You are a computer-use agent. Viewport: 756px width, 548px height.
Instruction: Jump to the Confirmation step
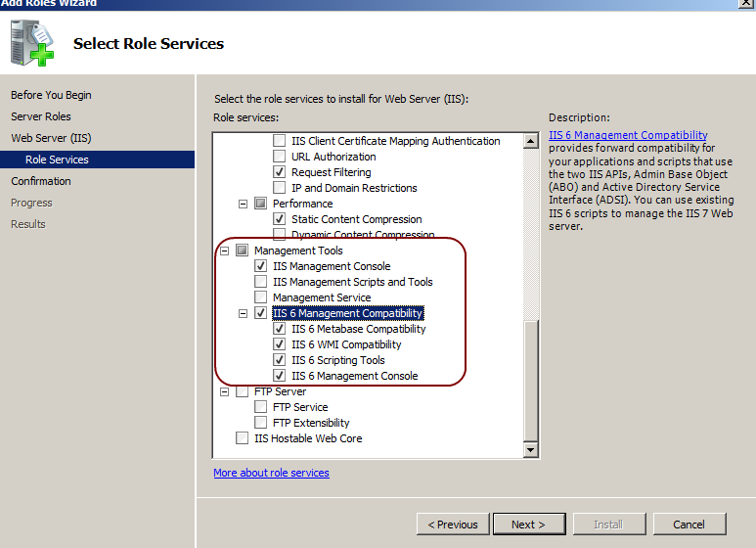[41, 181]
